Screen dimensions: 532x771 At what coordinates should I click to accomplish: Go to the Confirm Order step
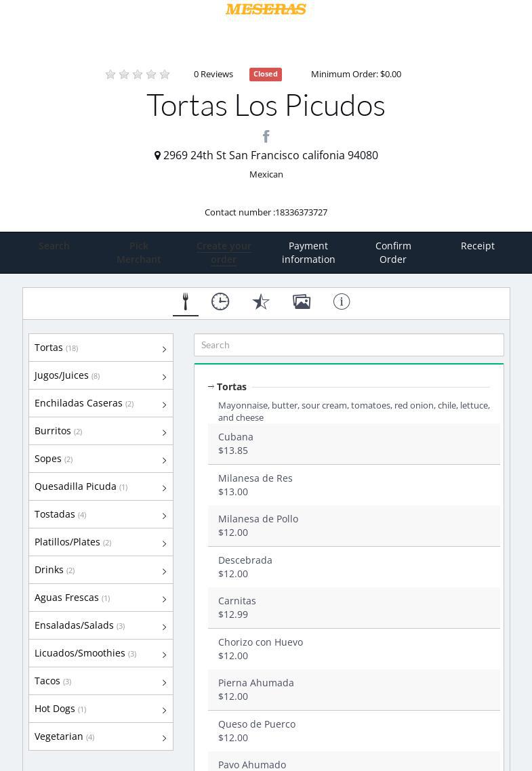tap(393, 253)
